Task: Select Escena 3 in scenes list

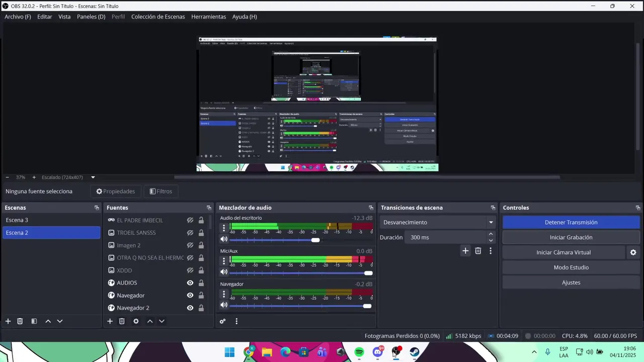Action: pyautogui.click(x=51, y=220)
